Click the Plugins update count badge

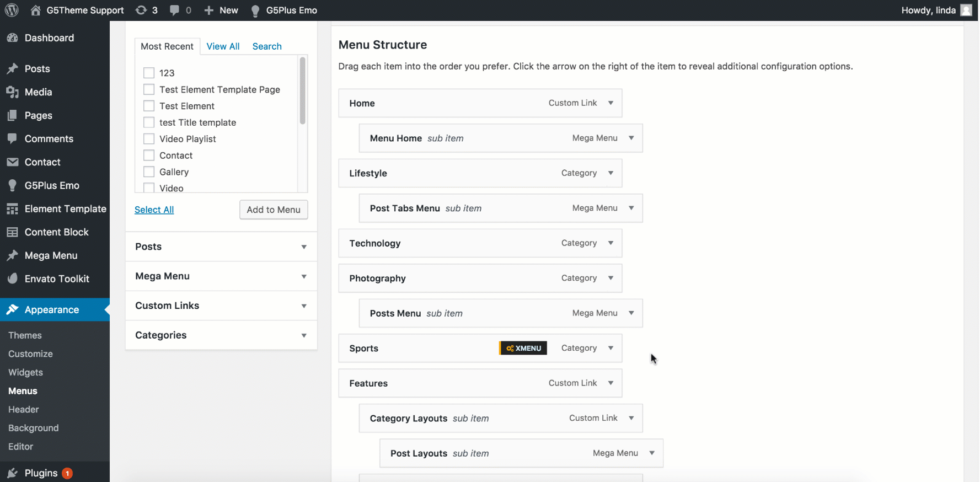(67, 473)
